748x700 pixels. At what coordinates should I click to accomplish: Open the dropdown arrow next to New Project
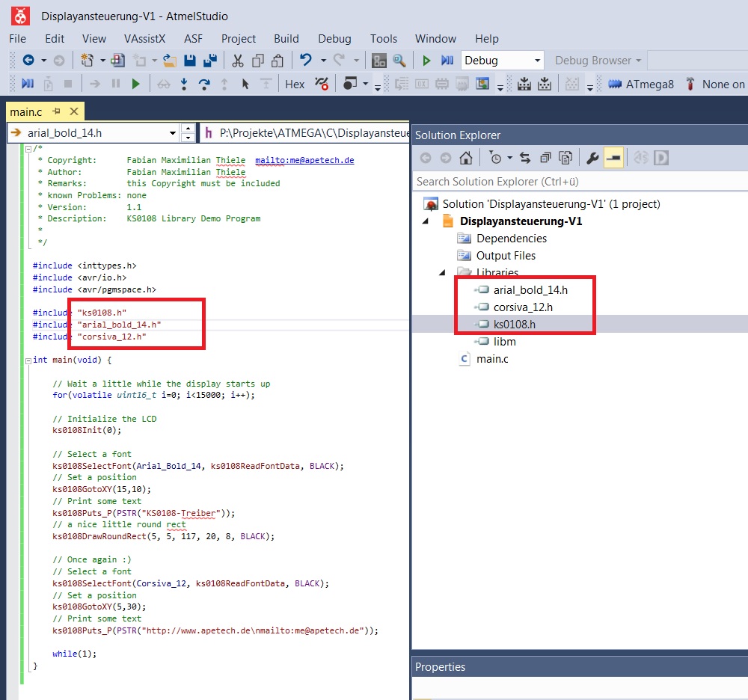point(102,60)
